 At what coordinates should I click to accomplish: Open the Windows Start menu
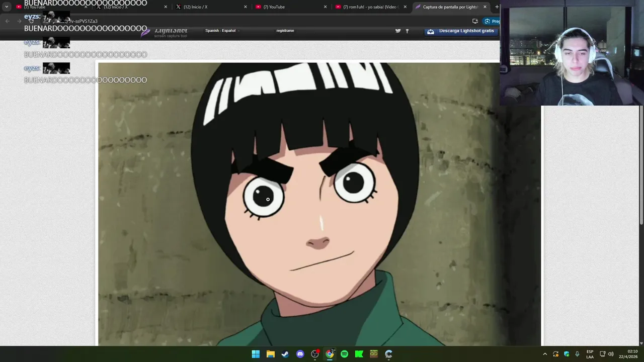coord(256,354)
